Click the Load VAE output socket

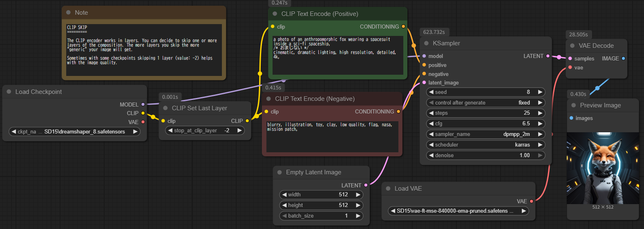tap(531, 201)
